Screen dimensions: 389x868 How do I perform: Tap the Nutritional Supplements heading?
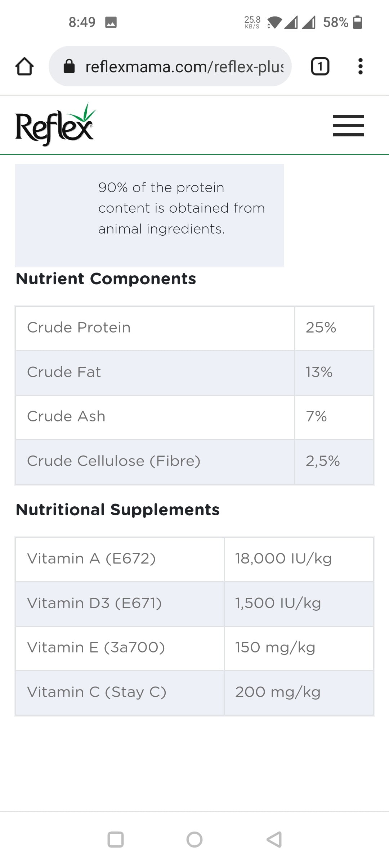tap(118, 510)
